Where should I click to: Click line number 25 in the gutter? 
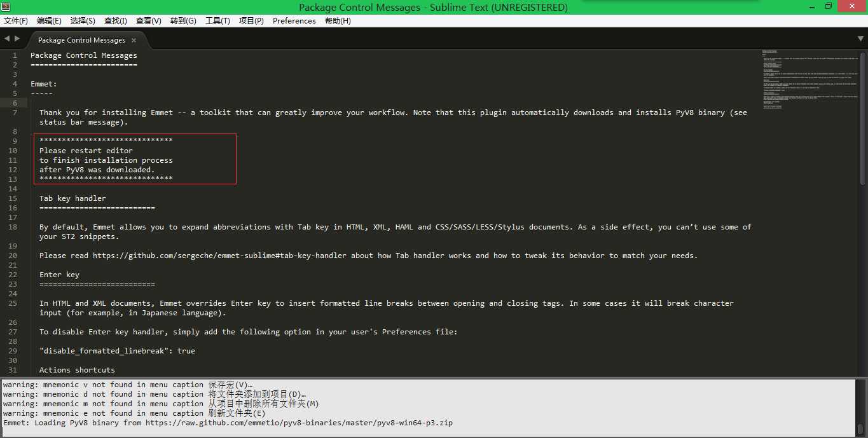click(x=13, y=303)
